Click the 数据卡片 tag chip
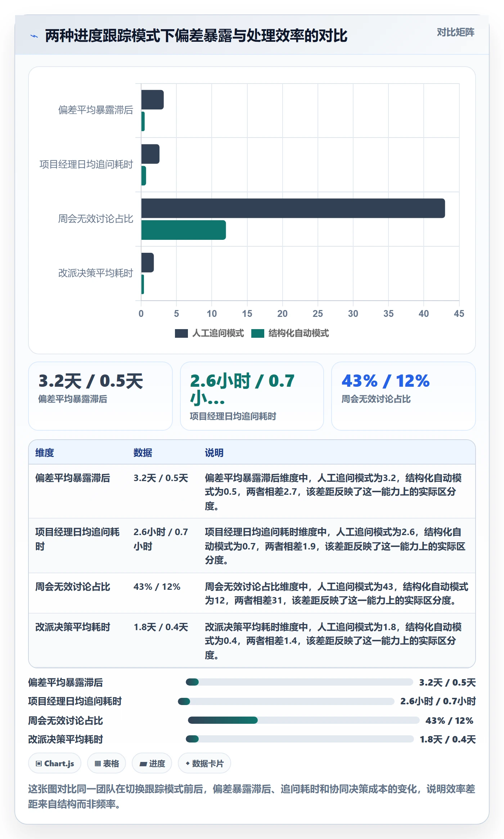Viewport: 504px width, 839px height. pos(204,763)
